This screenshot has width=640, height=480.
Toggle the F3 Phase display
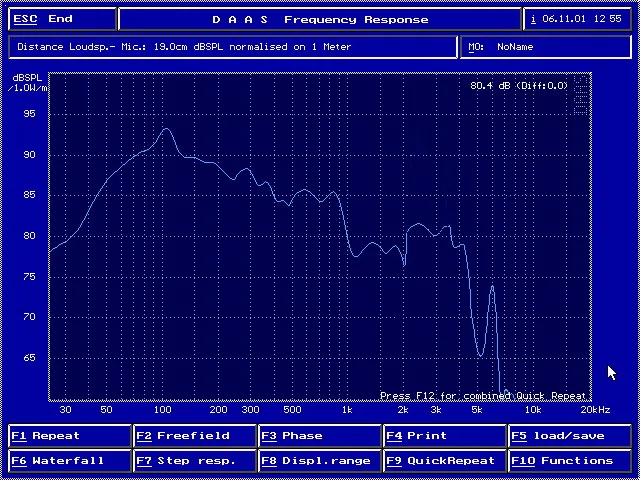[320, 436]
